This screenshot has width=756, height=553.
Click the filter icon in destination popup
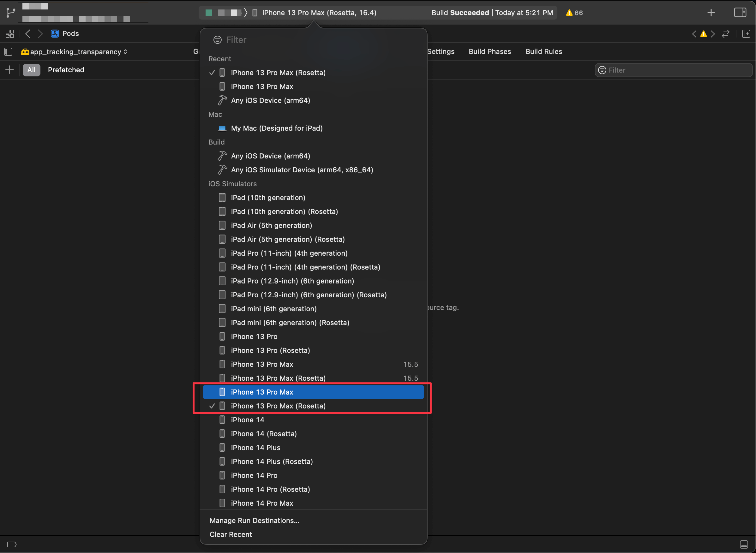217,40
